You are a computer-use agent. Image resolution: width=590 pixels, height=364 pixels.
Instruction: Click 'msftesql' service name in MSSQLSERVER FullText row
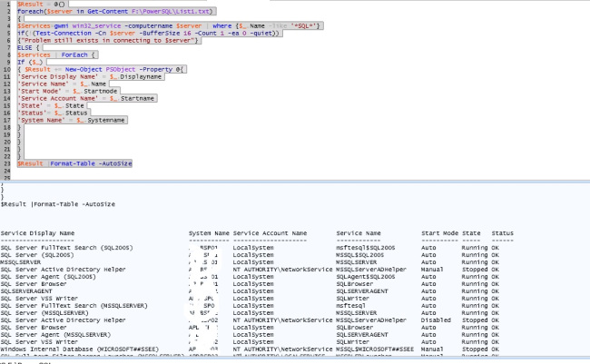[x=350, y=306]
